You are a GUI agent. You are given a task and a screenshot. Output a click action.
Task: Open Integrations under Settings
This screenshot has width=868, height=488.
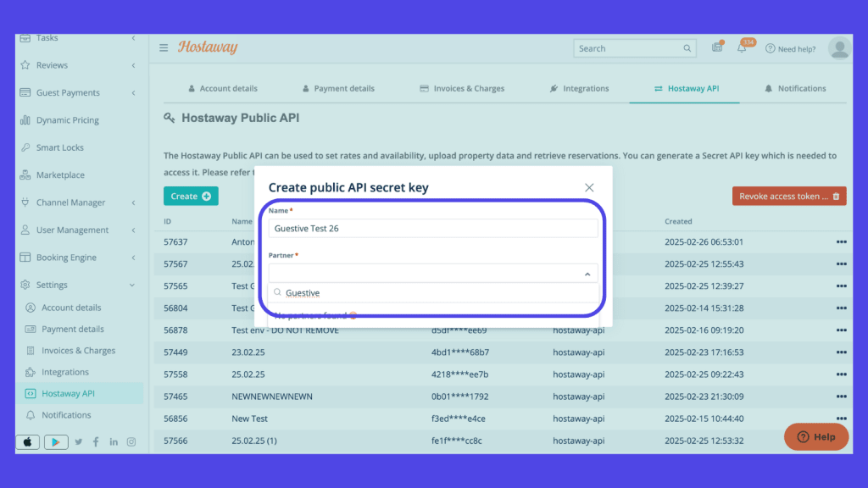click(x=65, y=373)
